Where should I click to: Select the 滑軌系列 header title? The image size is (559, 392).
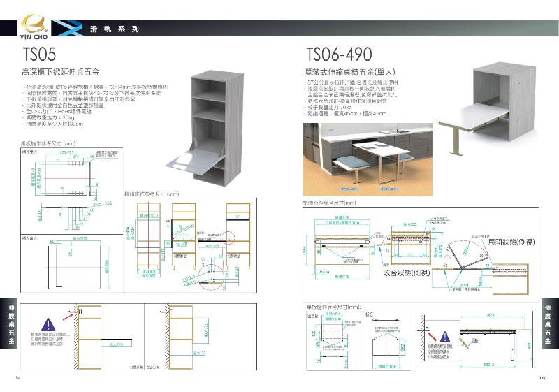coord(115,29)
